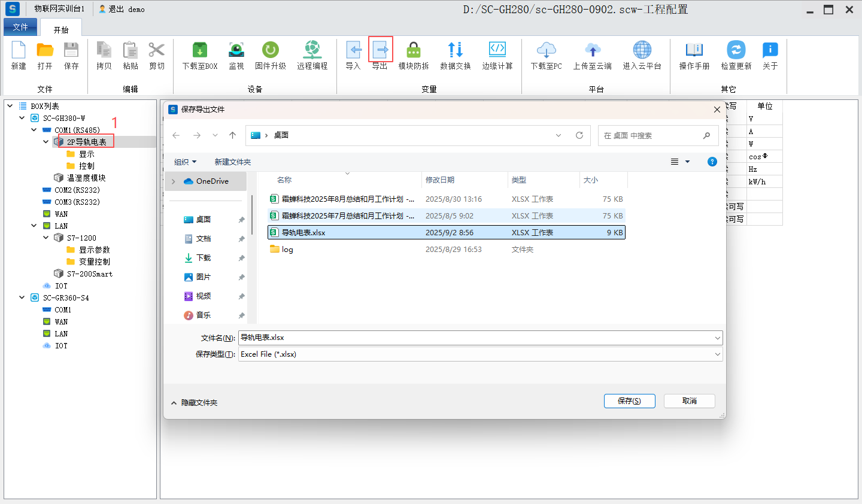Click the 文件名 input field

[x=476, y=338]
